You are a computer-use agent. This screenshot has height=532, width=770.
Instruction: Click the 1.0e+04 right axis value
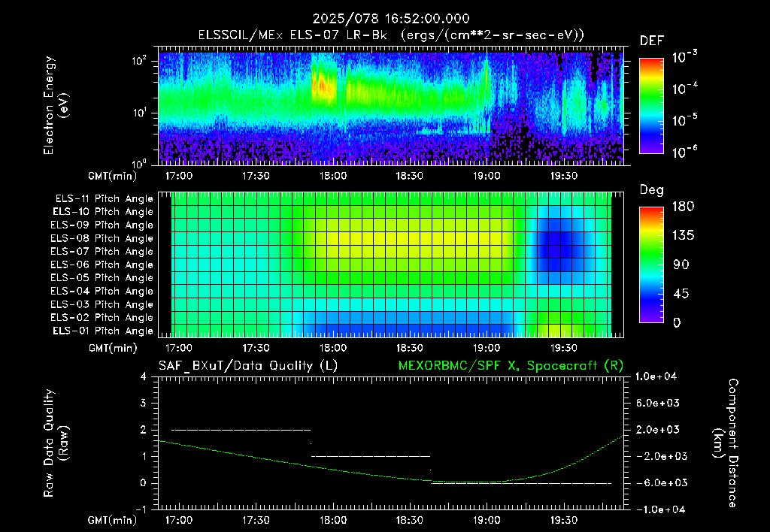[656, 376]
